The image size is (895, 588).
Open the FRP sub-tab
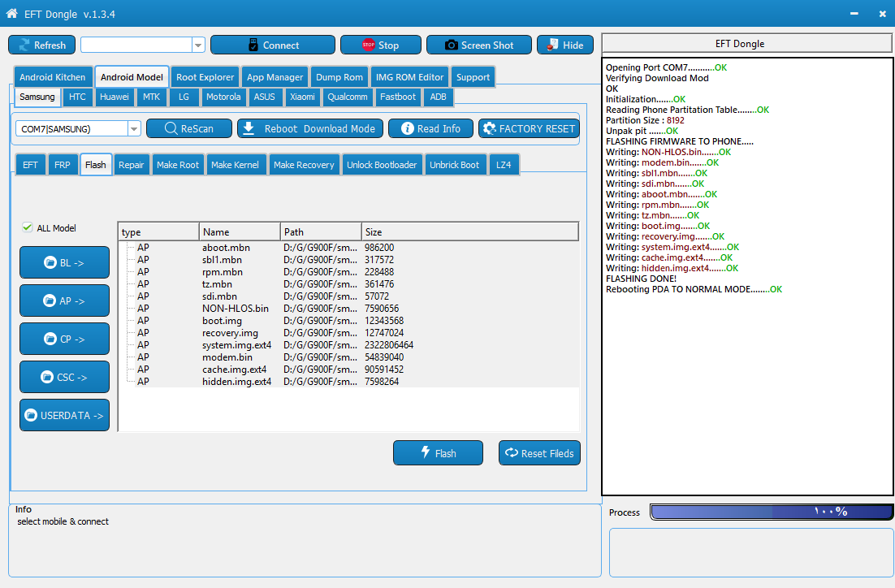[x=63, y=165]
